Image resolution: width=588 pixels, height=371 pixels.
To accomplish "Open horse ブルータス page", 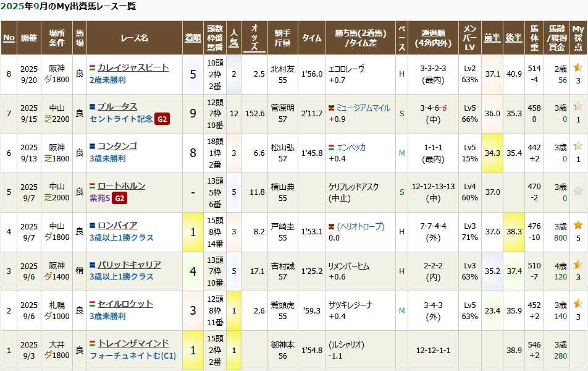I will pos(117,106).
